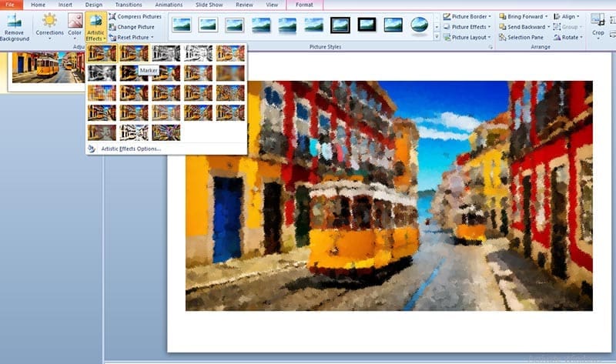Apply the first picture style thumbnail
This screenshot has height=364, width=616.
182,25
